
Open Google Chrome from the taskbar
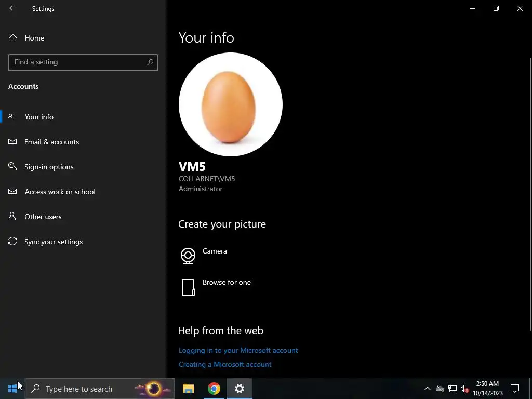tap(214, 389)
